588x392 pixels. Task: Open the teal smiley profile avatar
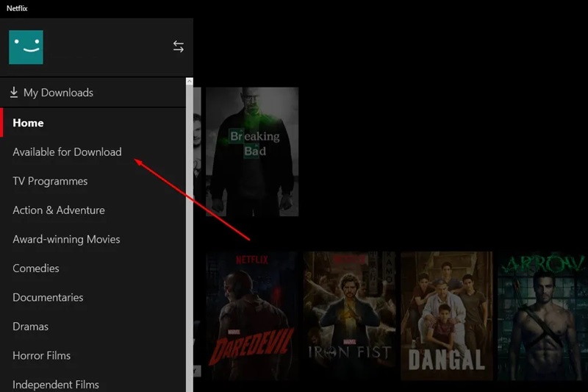pyautogui.click(x=26, y=47)
